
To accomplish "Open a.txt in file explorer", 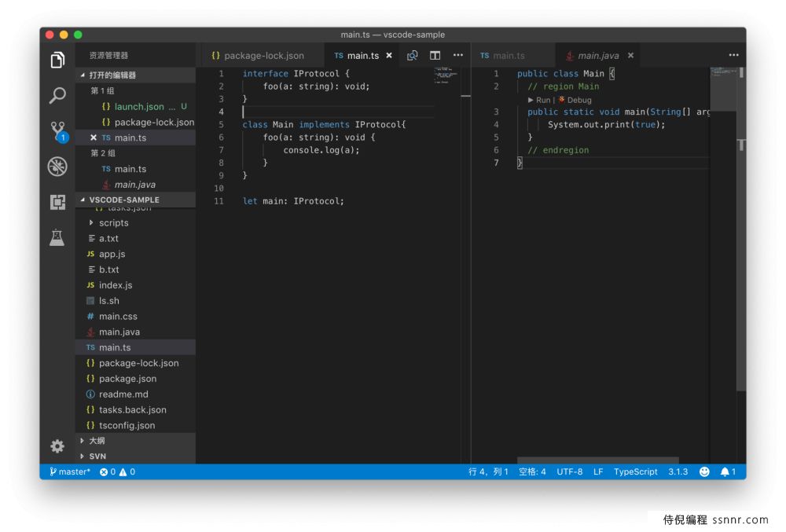I will pos(135,238).
